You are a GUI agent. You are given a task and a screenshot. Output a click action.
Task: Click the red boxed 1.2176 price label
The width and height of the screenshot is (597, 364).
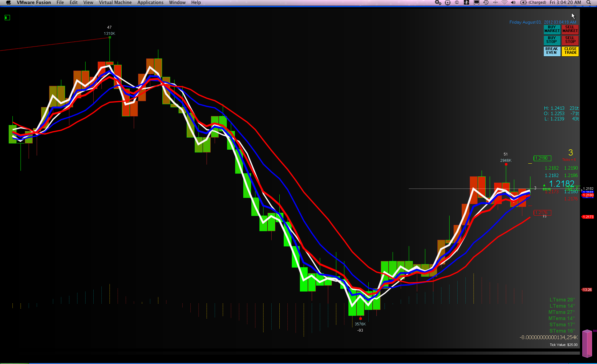pyautogui.click(x=542, y=213)
